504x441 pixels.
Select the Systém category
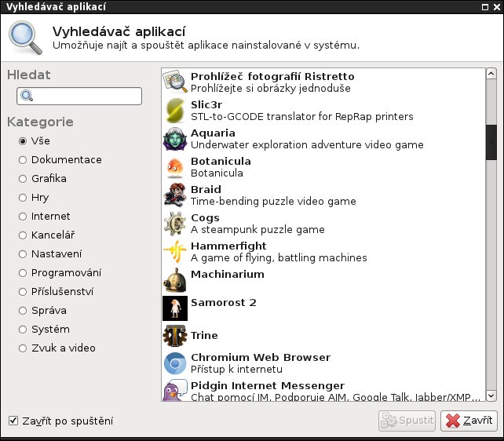(x=45, y=330)
